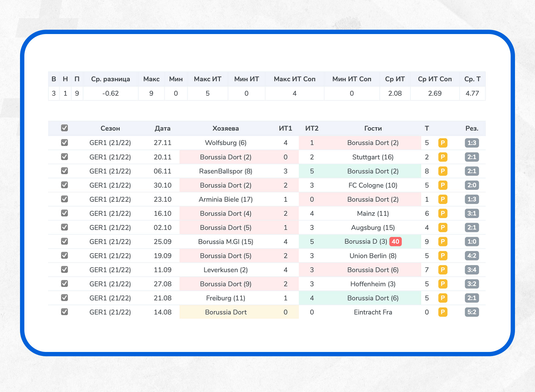Uncheck the 16.10 Mainz match checkbox
535x392 pixels.
point(64,213)
